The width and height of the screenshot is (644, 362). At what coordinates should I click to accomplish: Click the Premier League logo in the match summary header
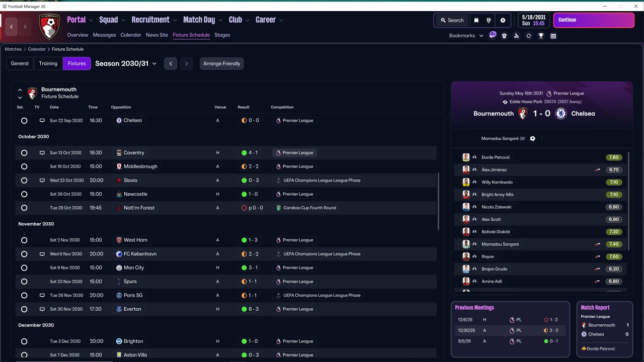pyautogui.click(x=549, y=94)
